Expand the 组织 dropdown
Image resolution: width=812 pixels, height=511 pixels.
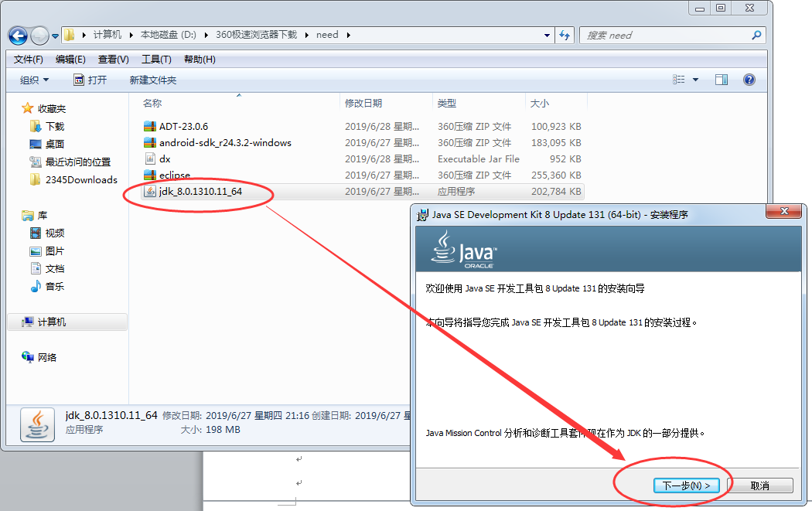[x=34, y=80]
